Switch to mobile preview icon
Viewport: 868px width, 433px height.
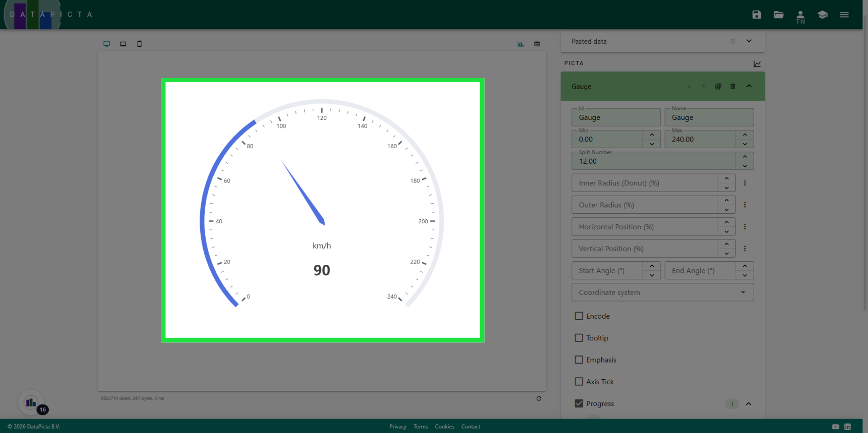[x=139, y=44]
